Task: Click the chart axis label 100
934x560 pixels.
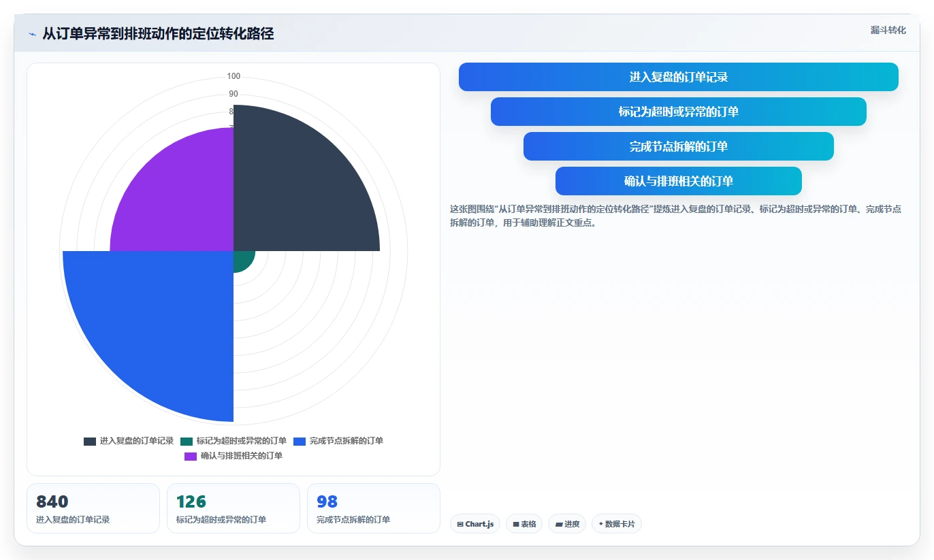Action: coord(233,76)
